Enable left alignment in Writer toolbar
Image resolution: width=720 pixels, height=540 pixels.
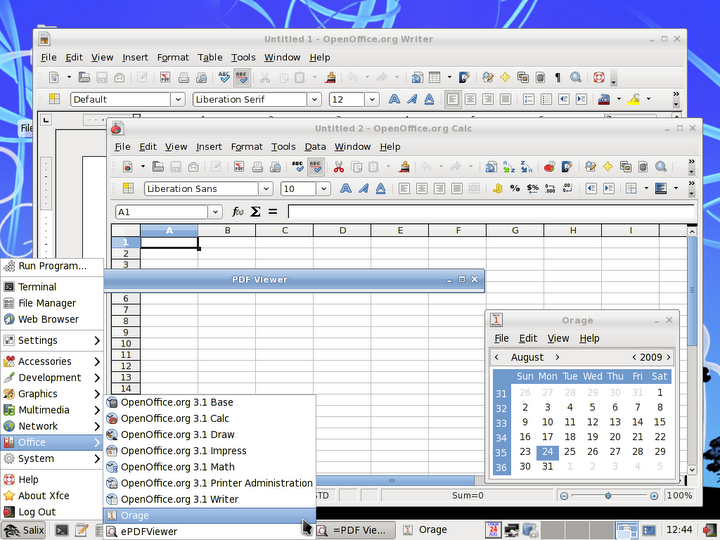pyautogui.click(x=453, y=100)
